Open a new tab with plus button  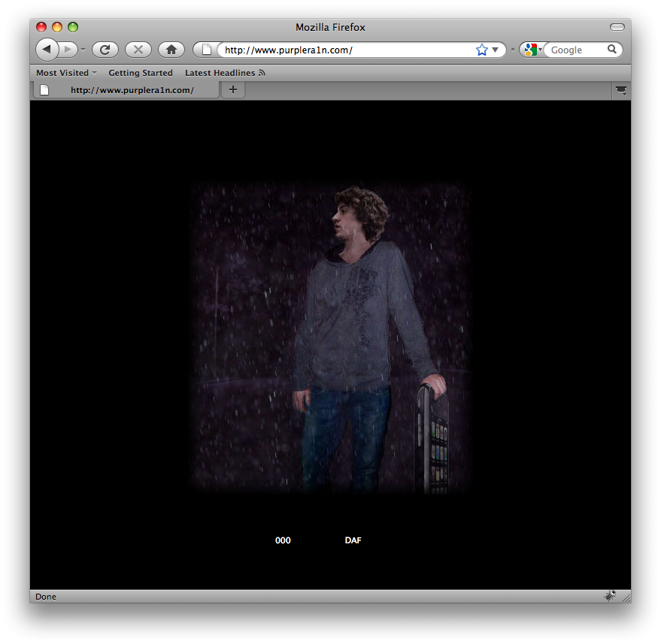click(x=233, y=90)
